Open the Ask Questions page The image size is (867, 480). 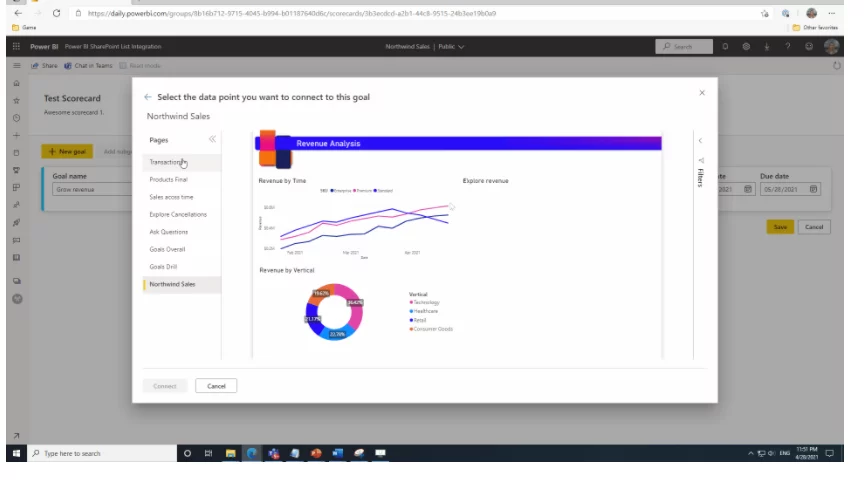click(181, 232)
